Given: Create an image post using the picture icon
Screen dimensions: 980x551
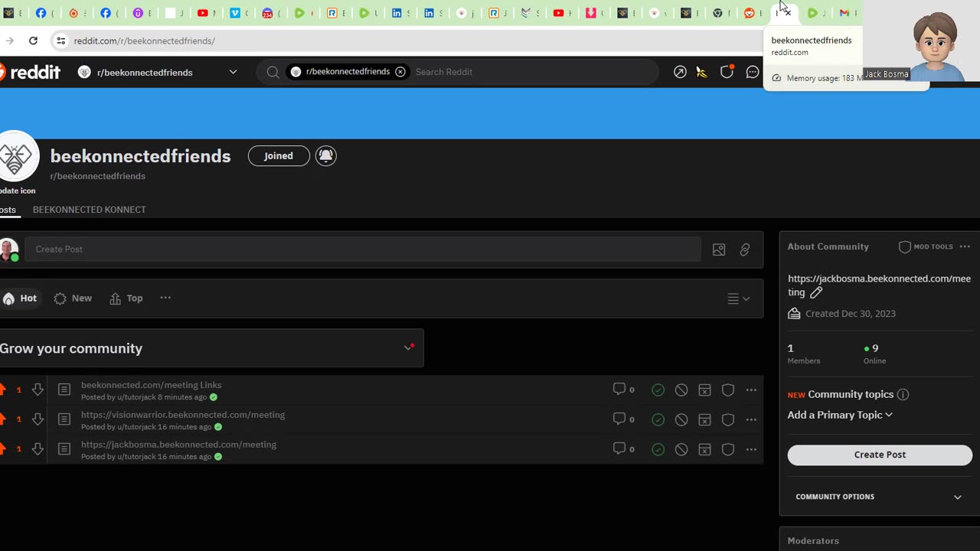Looking at the screenshot, I should [x=719, y=249].
